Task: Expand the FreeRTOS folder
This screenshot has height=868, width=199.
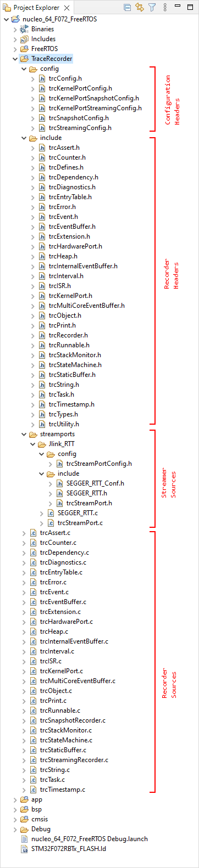Action: 15,49
